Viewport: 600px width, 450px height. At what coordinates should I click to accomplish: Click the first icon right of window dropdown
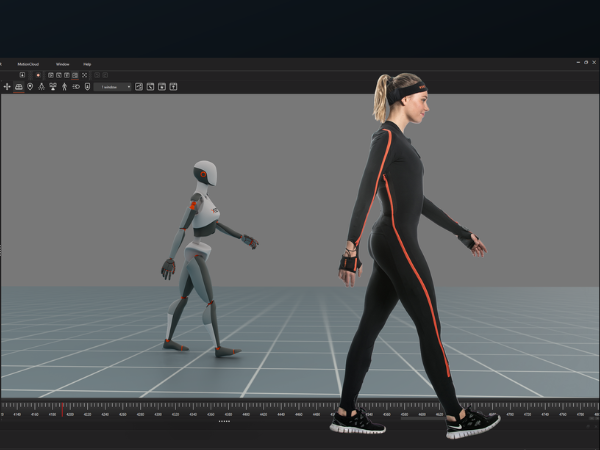pyautogui.click(x=138, y=87)
